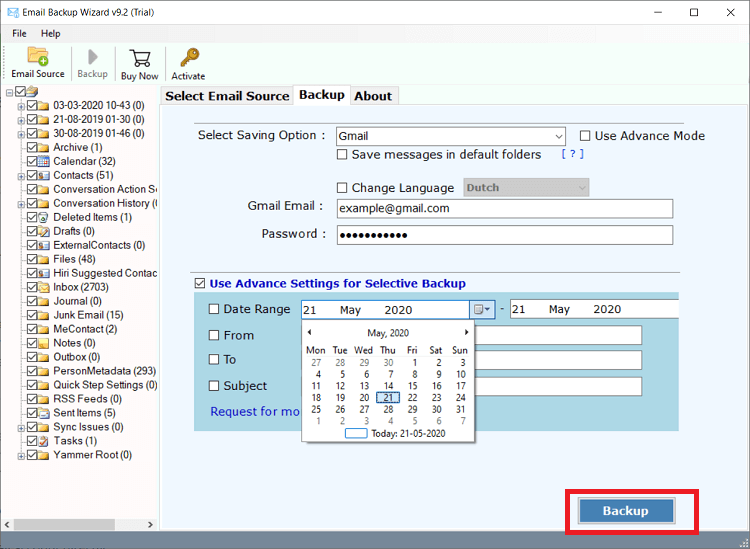
Task: Click the Backup toolbar play icon
Action: click(x=93, y=57)
